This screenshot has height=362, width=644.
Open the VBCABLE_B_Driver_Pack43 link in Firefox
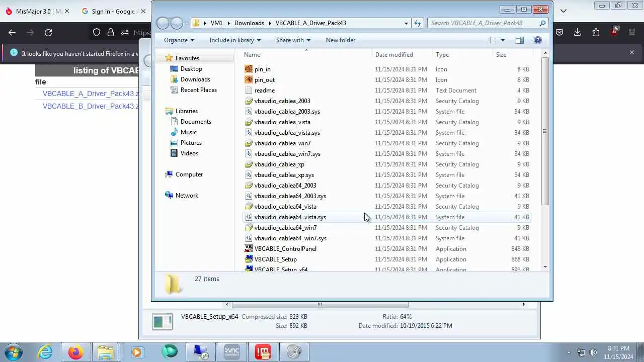point(91,106)
